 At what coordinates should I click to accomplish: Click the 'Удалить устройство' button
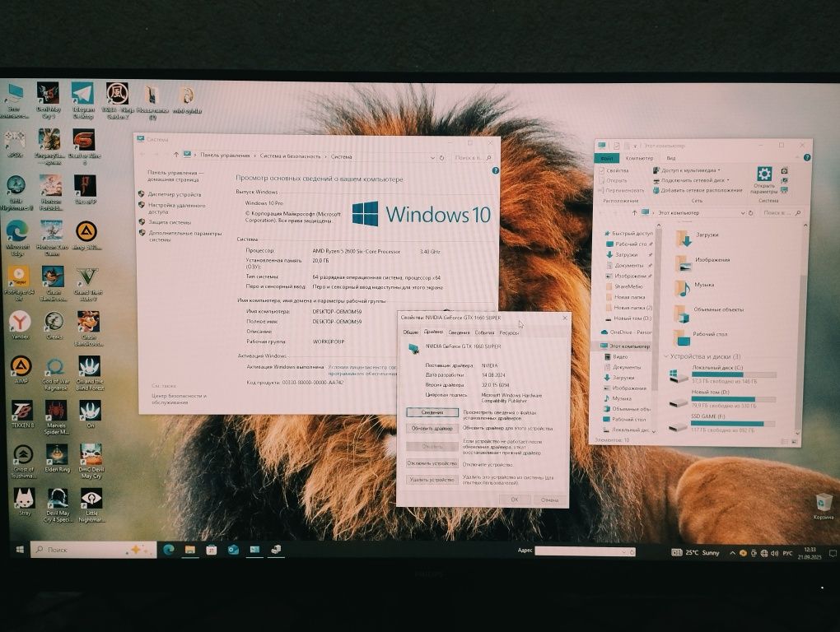[x=432, y=480]
